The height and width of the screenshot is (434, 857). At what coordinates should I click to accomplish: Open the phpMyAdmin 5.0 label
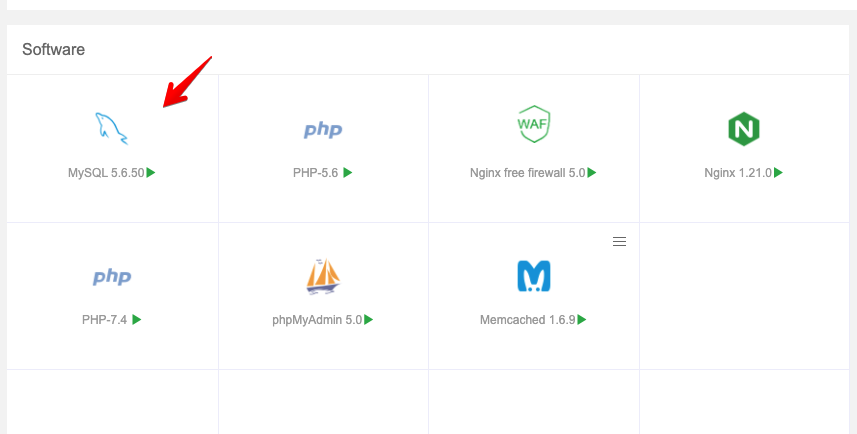coord(317,320)
